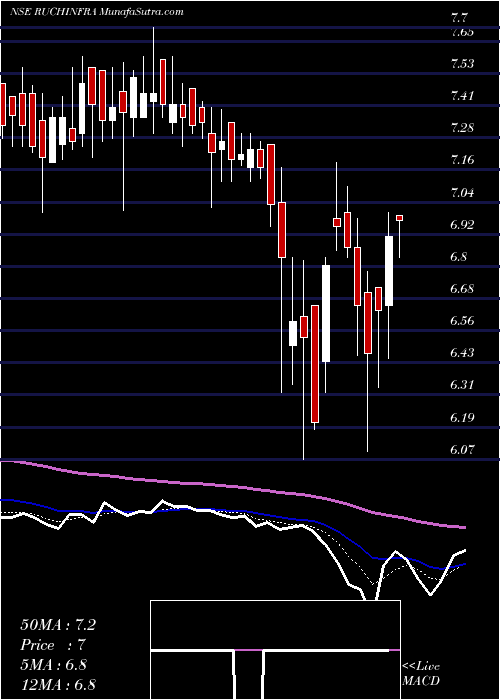Click the 6.31 price axis label
500x700 pixels.
coord(462,385)
